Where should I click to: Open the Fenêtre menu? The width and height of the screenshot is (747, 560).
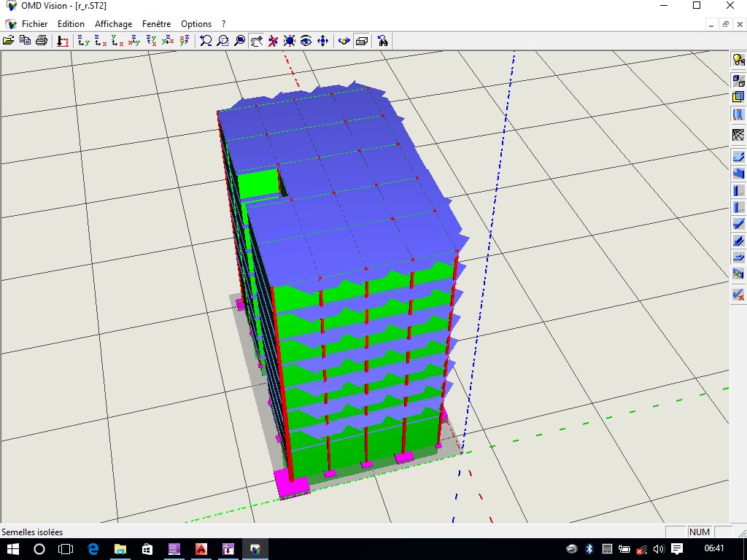pyautogui.click(x=156, y=24)
